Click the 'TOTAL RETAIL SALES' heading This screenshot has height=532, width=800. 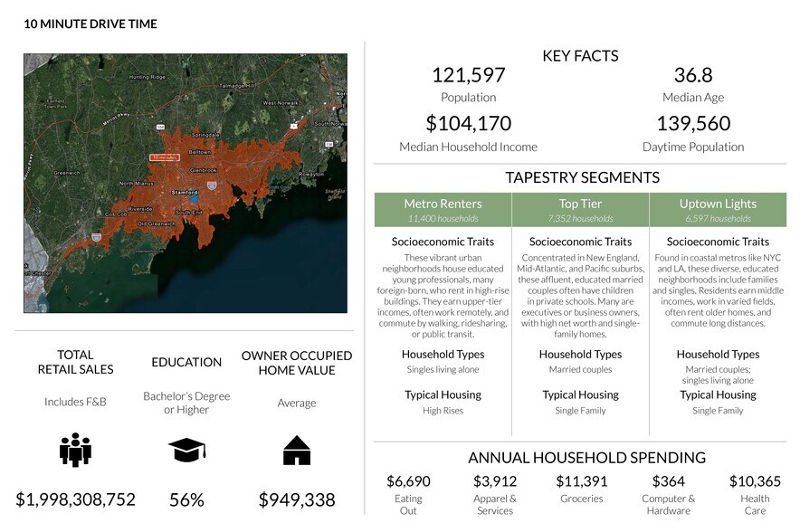click(75, 362)
